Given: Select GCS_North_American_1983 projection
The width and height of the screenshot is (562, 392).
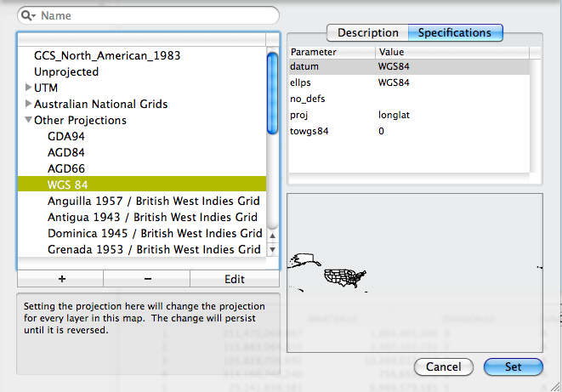Looking at the screenshot, I should coord(107,55).
